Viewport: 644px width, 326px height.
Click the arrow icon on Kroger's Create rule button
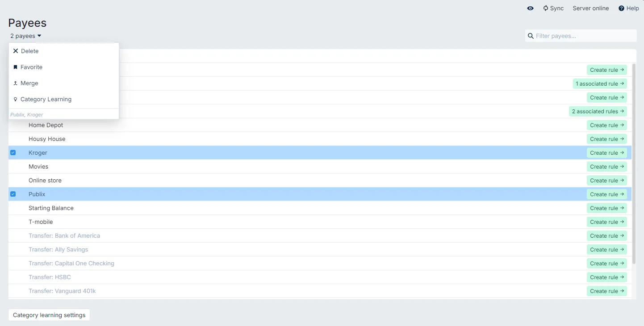pos(622,153)
